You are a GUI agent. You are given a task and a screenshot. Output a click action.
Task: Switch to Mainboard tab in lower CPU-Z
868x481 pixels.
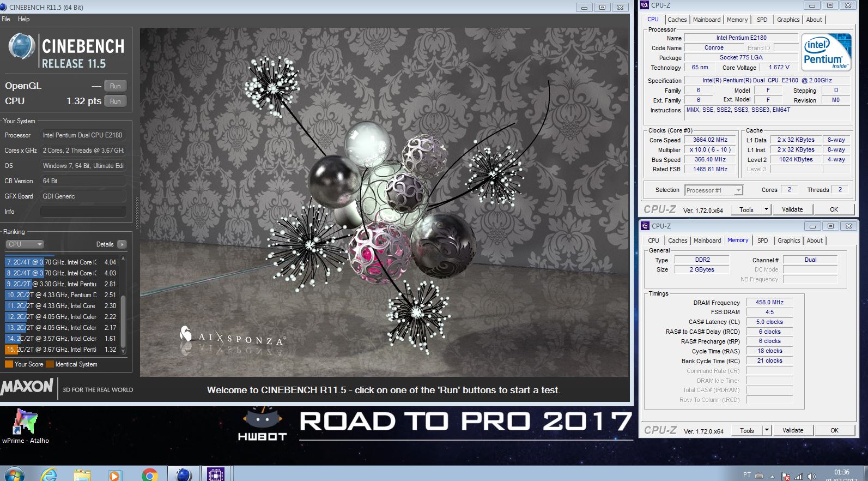click(707, 240)
